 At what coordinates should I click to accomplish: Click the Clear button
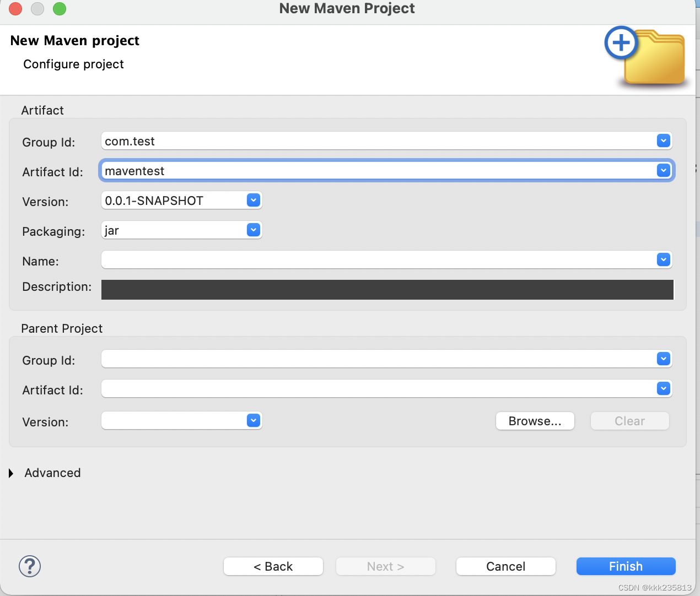[629, 421]
